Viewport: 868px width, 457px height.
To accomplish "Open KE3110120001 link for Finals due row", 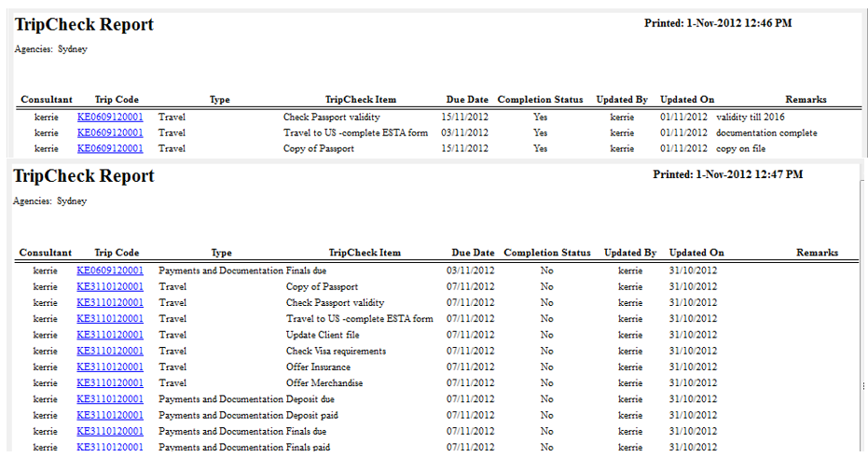I will tap(110, 432).
